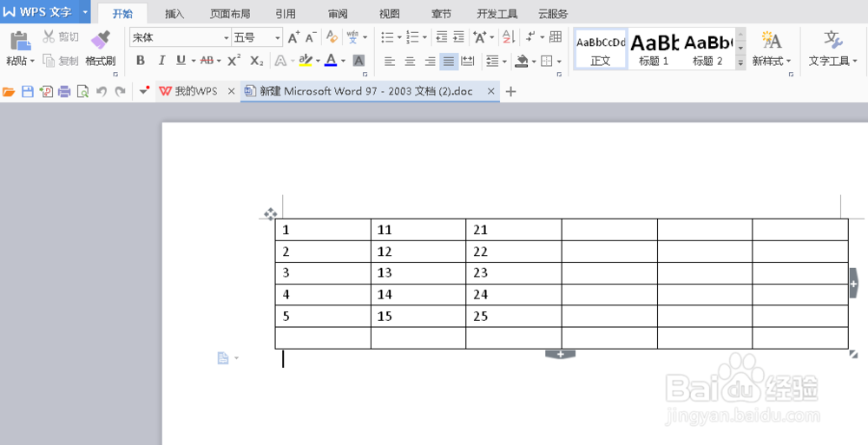
Task: Click the shading paint bucket fill
Action: 521,61
